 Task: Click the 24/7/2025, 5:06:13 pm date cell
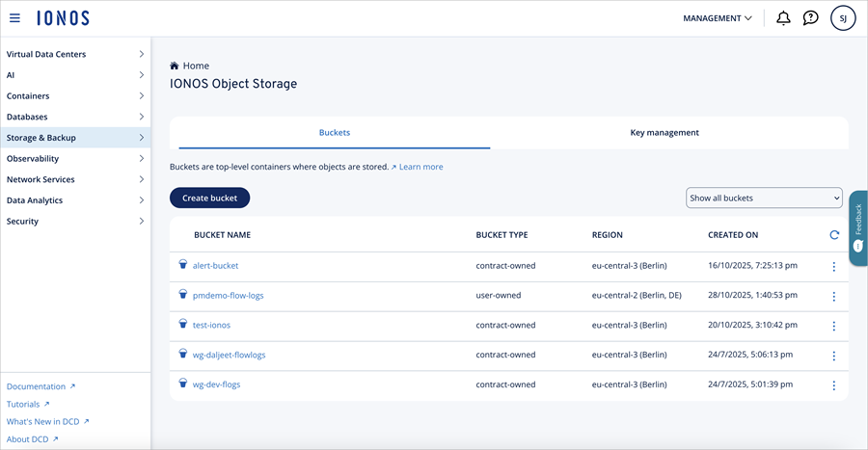(x=750, y=355)
